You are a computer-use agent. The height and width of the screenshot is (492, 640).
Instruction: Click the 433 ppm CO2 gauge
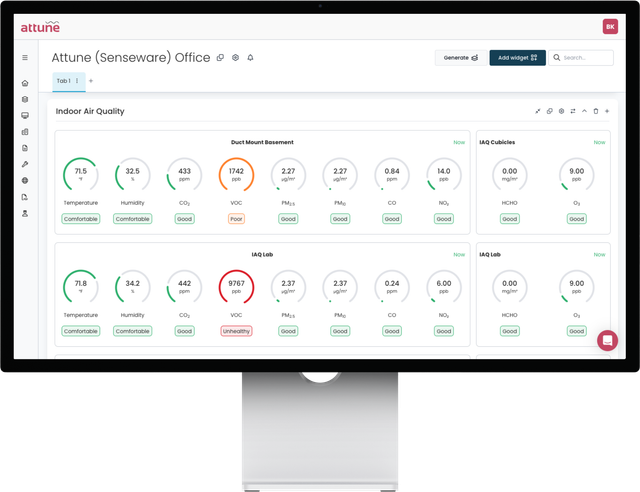pos(184,174)
